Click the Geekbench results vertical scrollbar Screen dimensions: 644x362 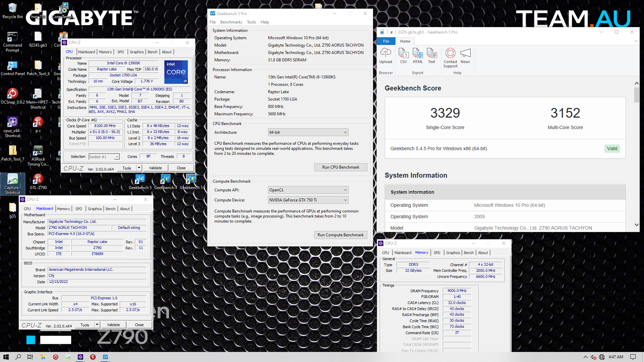point(637,95)
